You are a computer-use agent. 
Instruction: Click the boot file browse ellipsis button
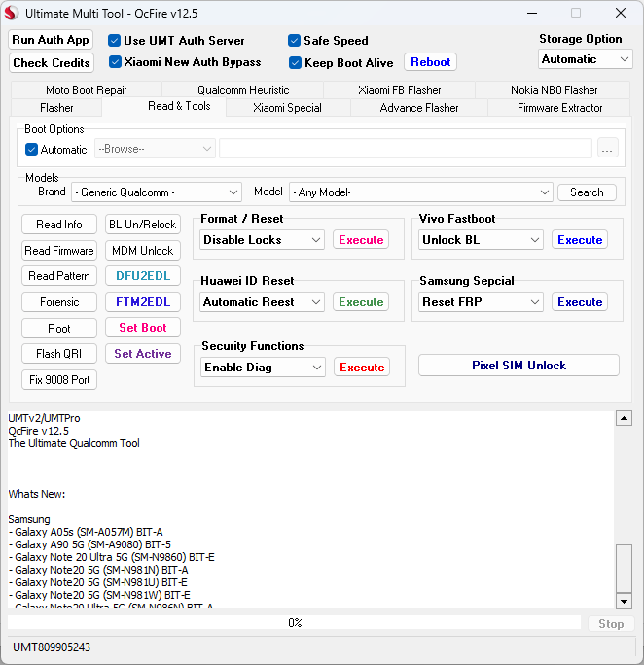click(607, 149)
